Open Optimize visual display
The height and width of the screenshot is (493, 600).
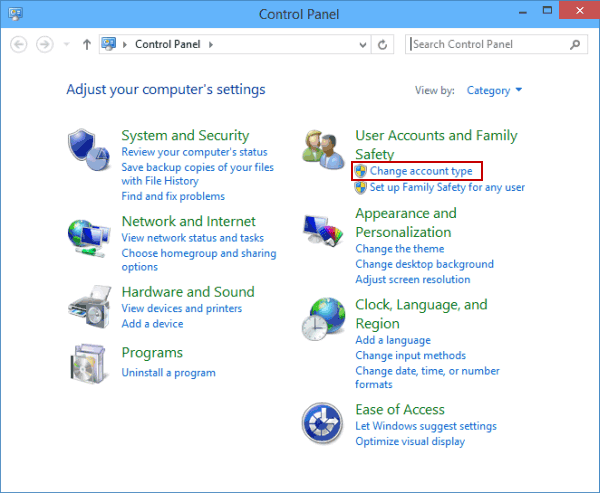(x=410, y=441)
